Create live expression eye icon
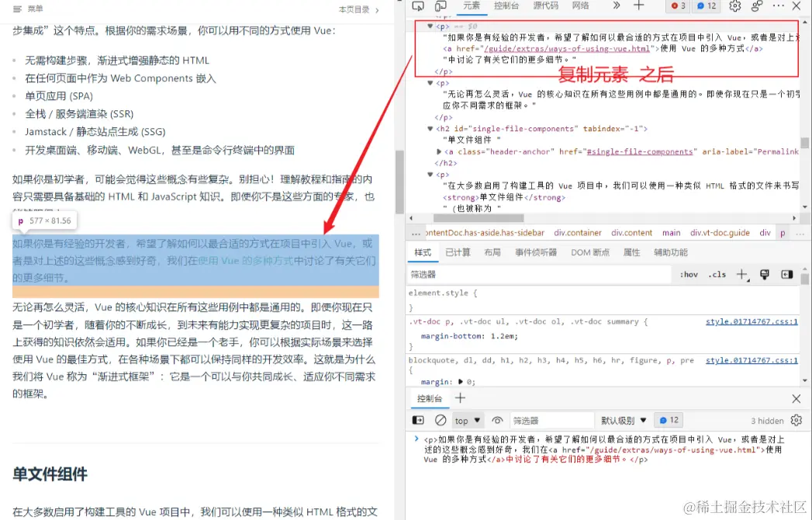Screen dimensions: 812x520 pyautogui.click(x=497, y=421)
